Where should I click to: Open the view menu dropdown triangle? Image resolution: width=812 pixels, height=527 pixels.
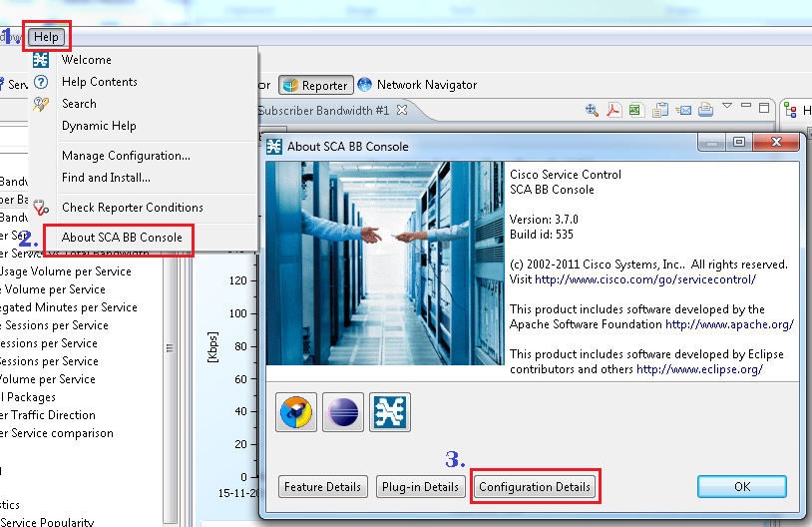(727, 106)
